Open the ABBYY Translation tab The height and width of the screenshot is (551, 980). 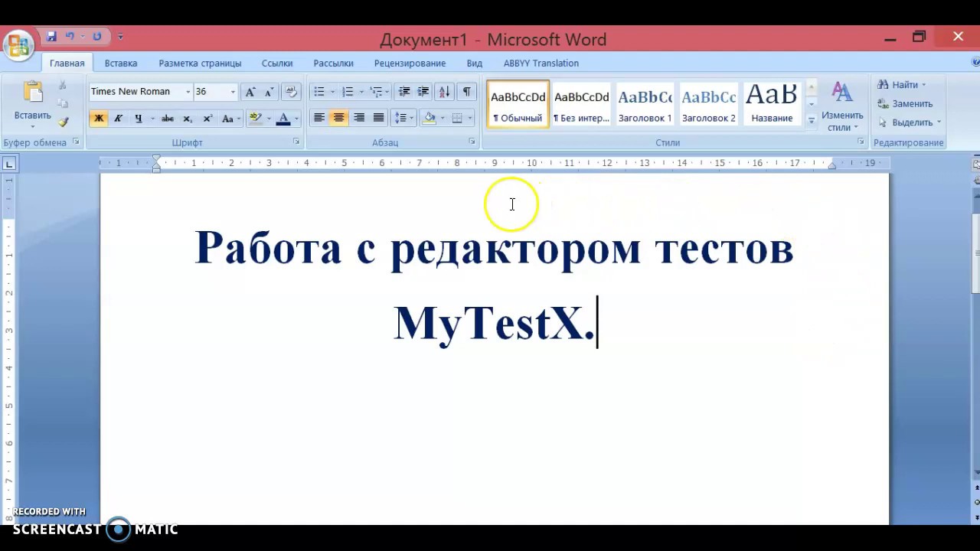pyautogui.click(x=541, y=64)
